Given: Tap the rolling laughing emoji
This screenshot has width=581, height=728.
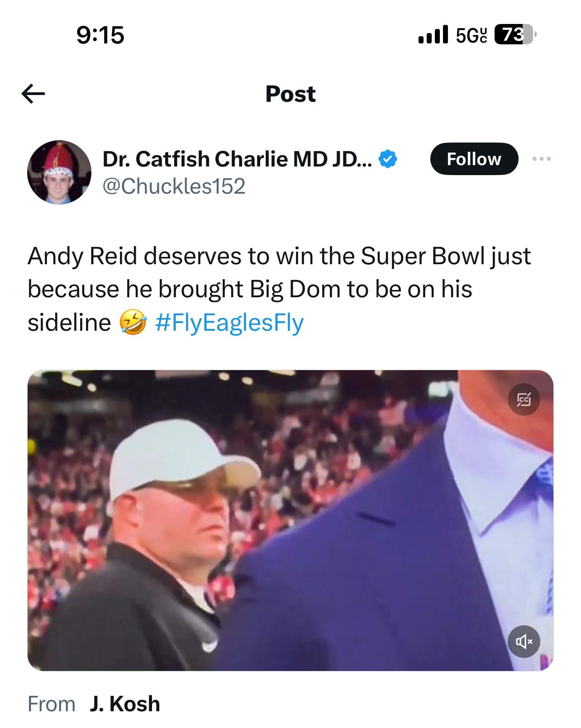Looking at the screenshot, I should click(x=133, y=323).
